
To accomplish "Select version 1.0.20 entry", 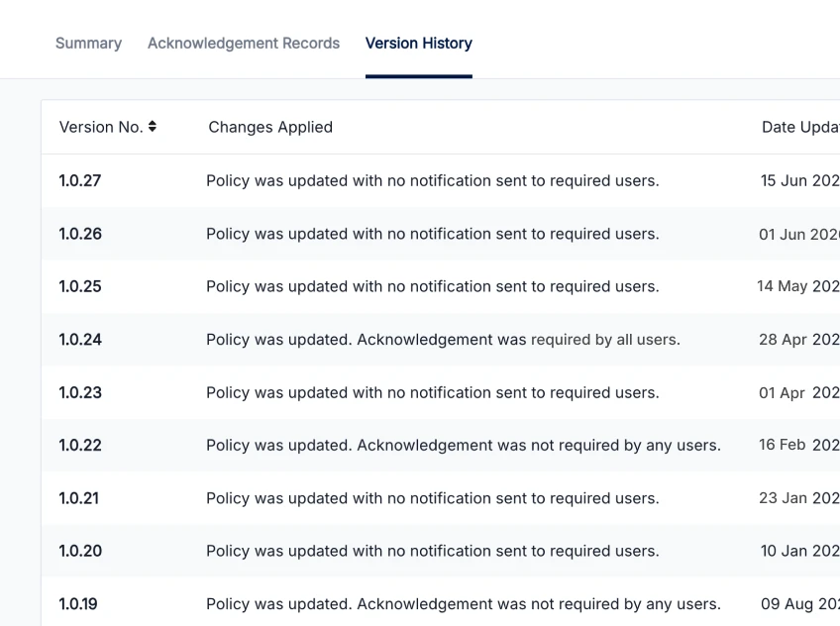I will [x=80, y=551].
